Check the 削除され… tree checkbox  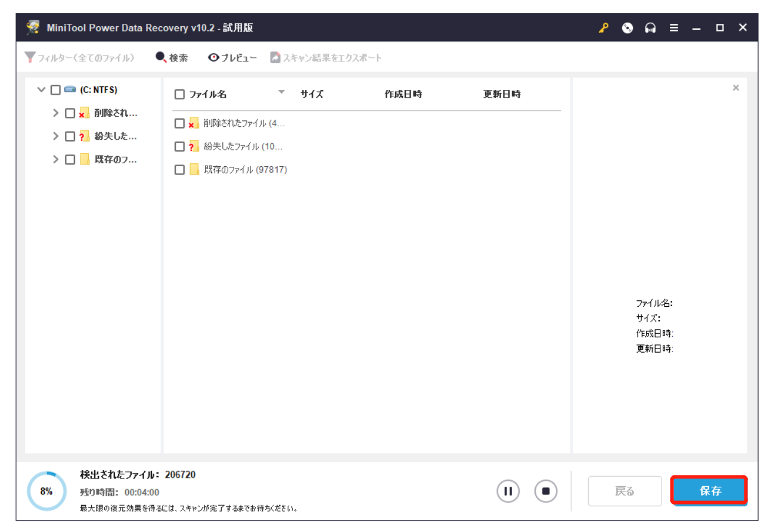pyautogui.click(x=70, y=113)
